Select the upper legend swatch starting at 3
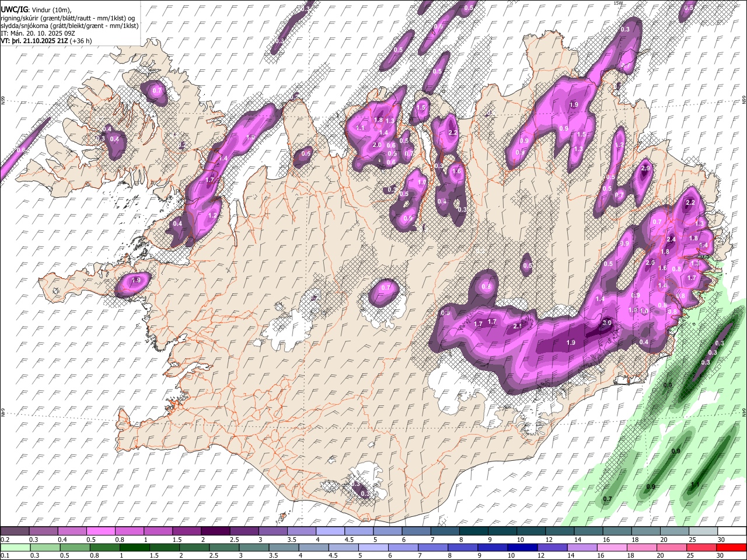 273,531
